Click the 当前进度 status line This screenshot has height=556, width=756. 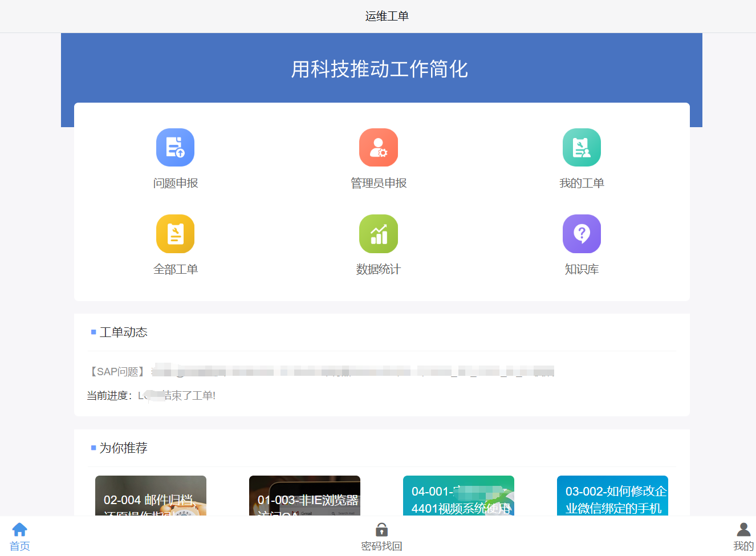click(151, 396)
